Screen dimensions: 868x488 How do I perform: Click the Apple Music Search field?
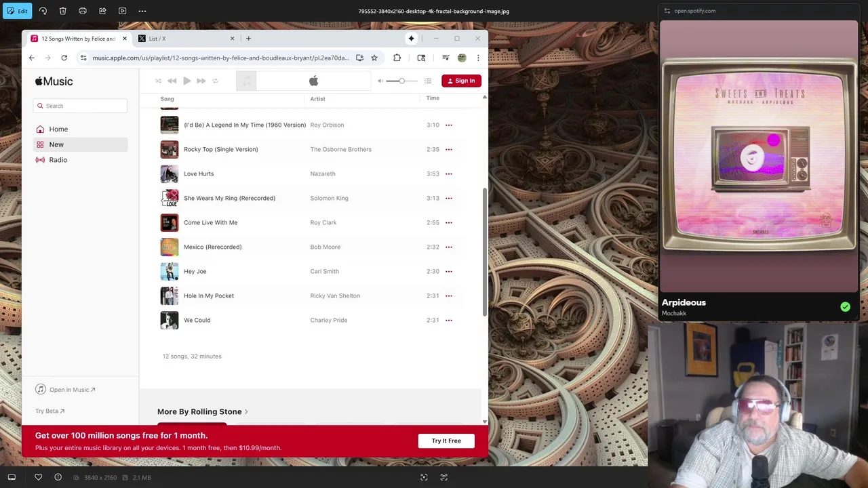80,106
